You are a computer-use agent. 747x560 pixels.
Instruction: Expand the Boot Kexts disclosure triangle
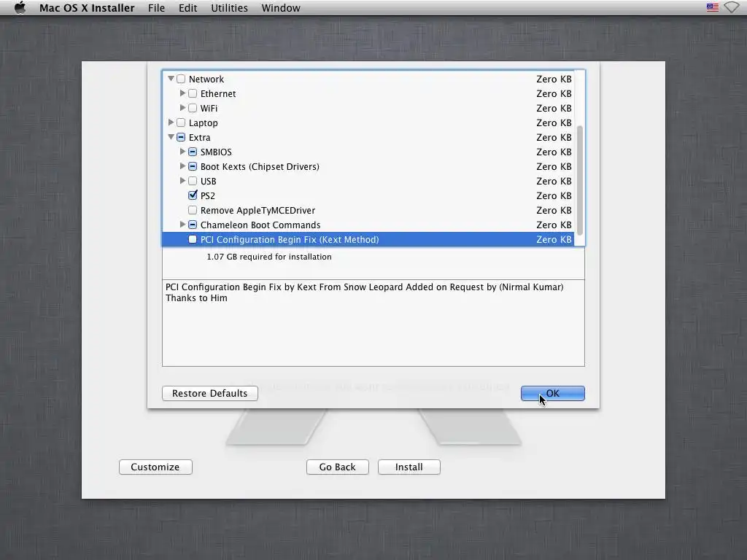point(182,166)
